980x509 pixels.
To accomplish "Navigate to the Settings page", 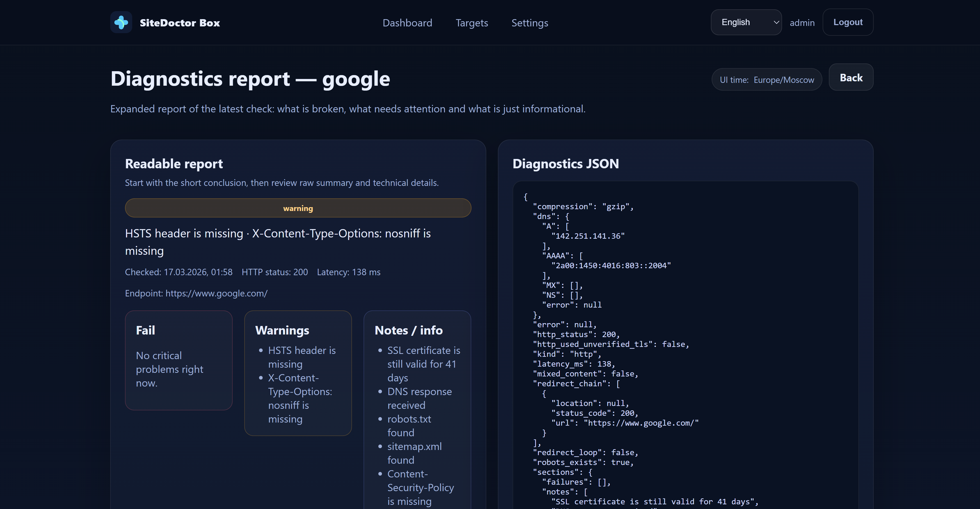I will pos(529,23).
